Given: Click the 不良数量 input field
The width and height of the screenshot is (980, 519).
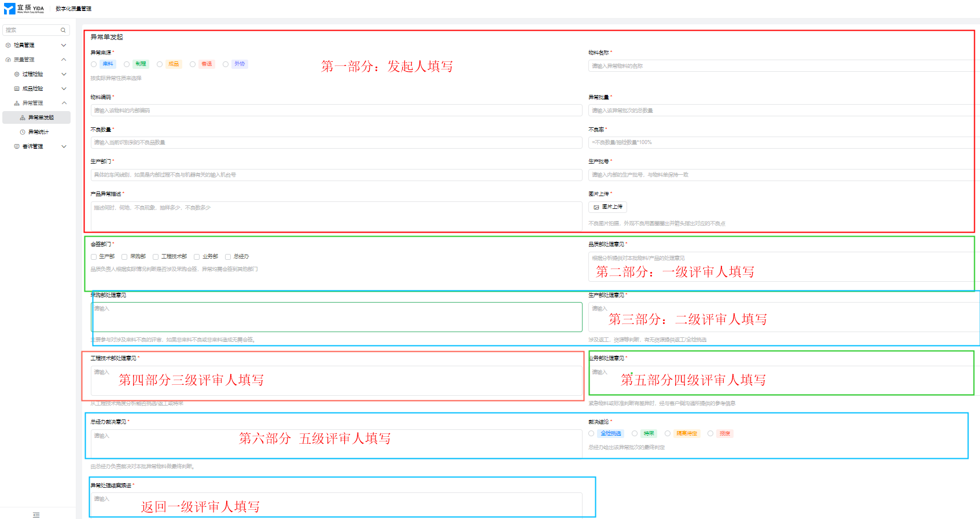Looking at the screenshot, I should 336,142.
